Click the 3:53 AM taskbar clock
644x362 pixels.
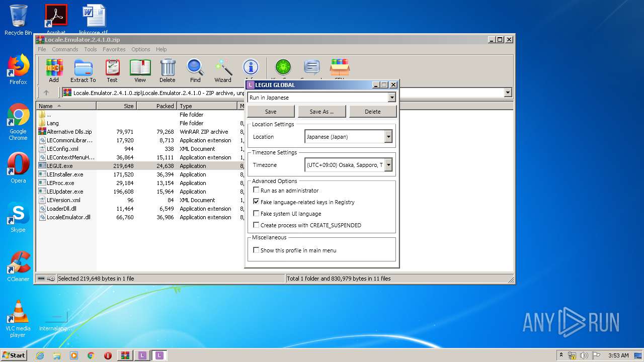618,355
